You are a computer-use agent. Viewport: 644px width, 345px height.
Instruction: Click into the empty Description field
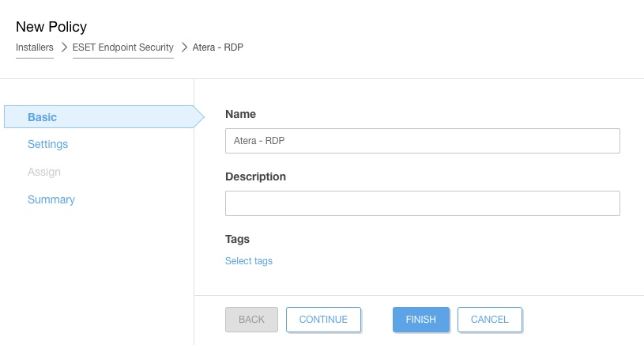[x=422, y=203]
